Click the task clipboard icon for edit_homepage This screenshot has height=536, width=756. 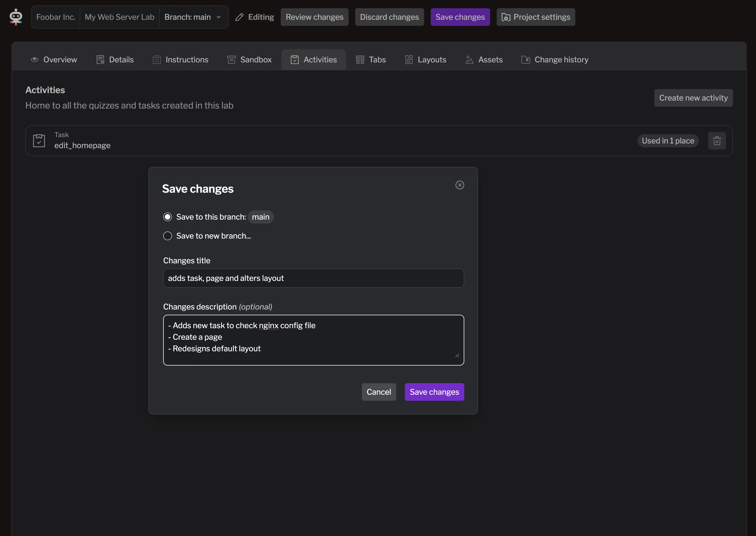pos(39,141)
